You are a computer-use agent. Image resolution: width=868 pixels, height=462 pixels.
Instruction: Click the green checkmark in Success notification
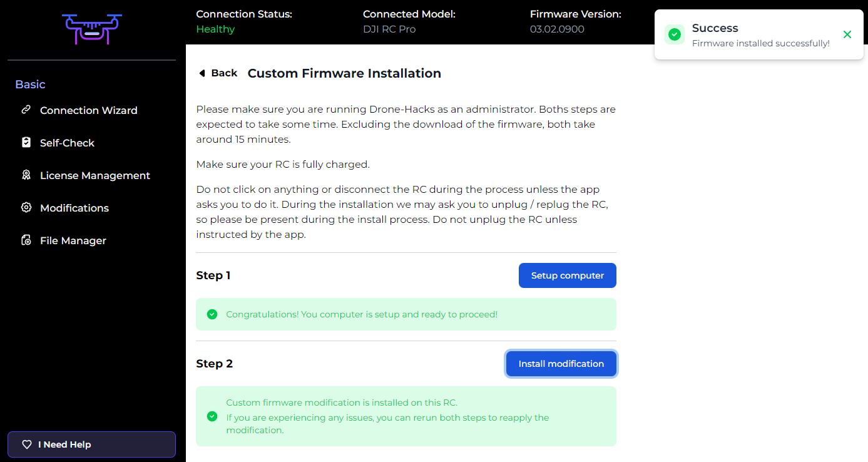click(x=675, y=35)
